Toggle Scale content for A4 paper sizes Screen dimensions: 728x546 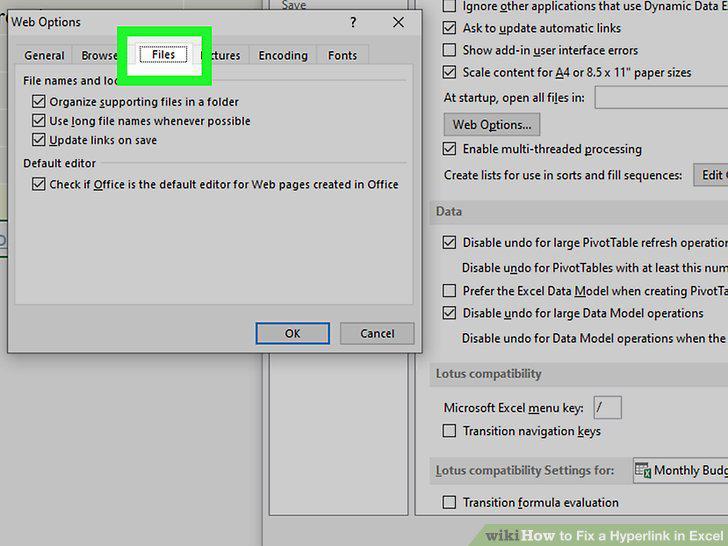coord(449,72)
